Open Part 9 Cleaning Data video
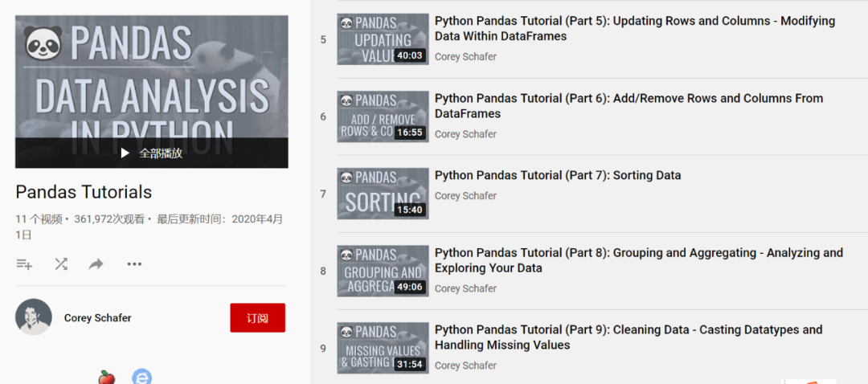Screen dimensions: 868x384 pyautogui.click(x=628, y=337)
